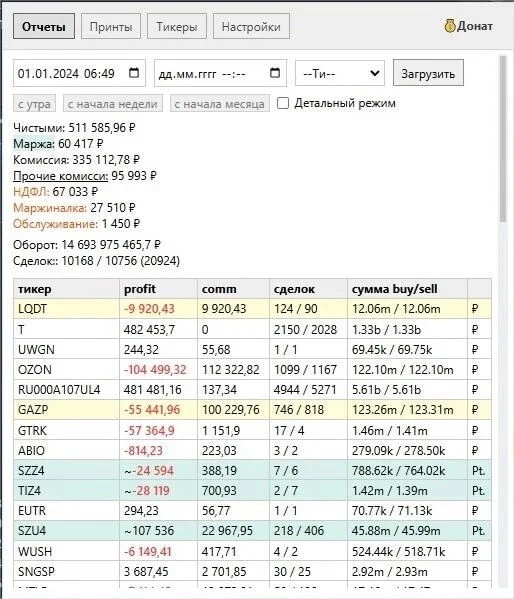Screen dimensions: 514x599
Task: Select the UWGN ticker cell
Action: (x=66, y=350)
